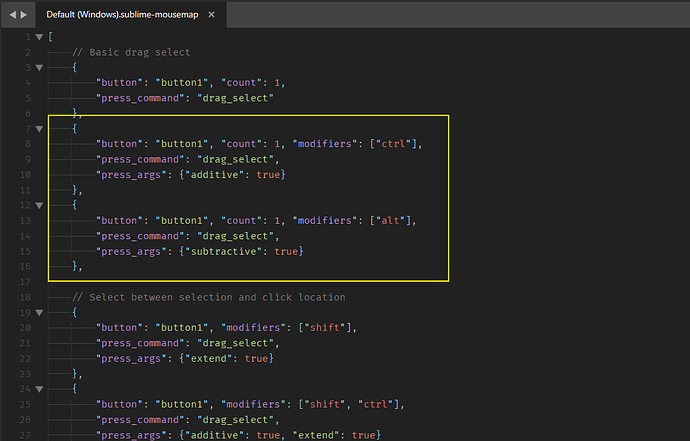This screenshot has width=690, height=441.
Task: Close the Default (Windows).sublime-mousemap tab
Action: click(211, 15)
